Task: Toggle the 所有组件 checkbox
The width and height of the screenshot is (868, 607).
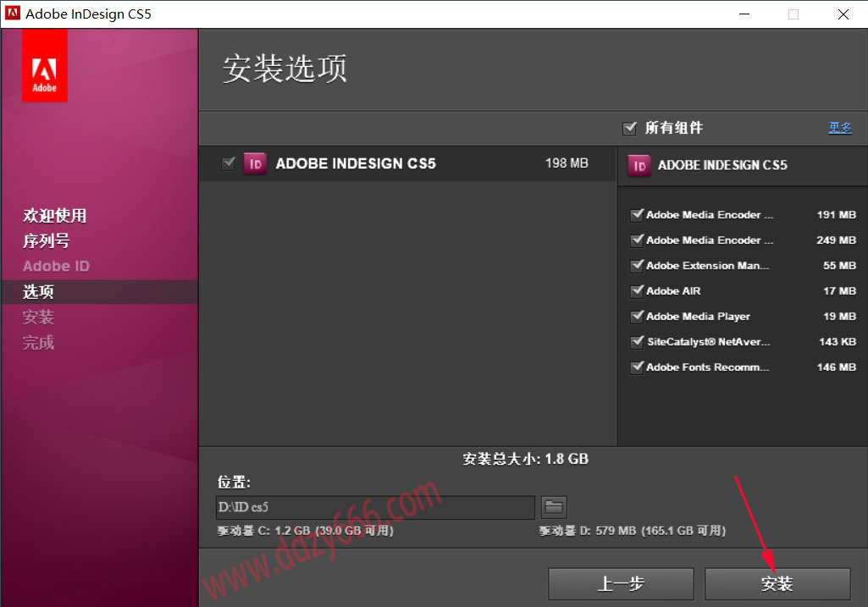Action: click(x=629, y=129)
